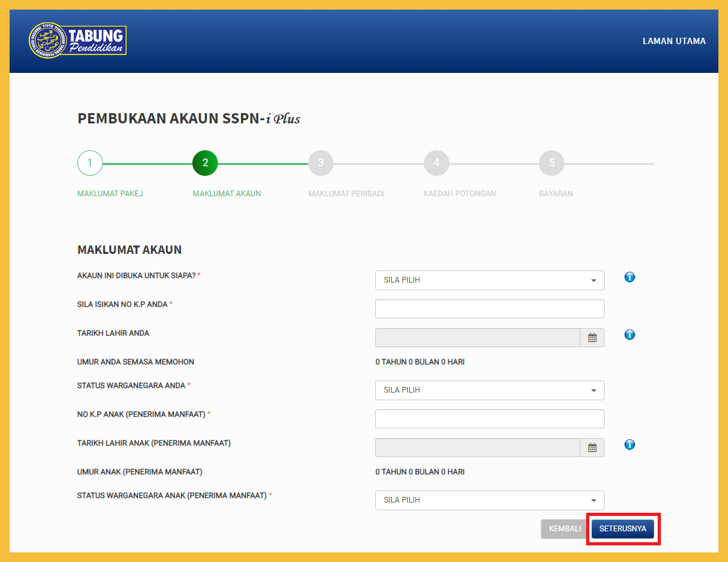
Task: Select the step 2 Maklumat Akaun circle
Action: [205, 163]
